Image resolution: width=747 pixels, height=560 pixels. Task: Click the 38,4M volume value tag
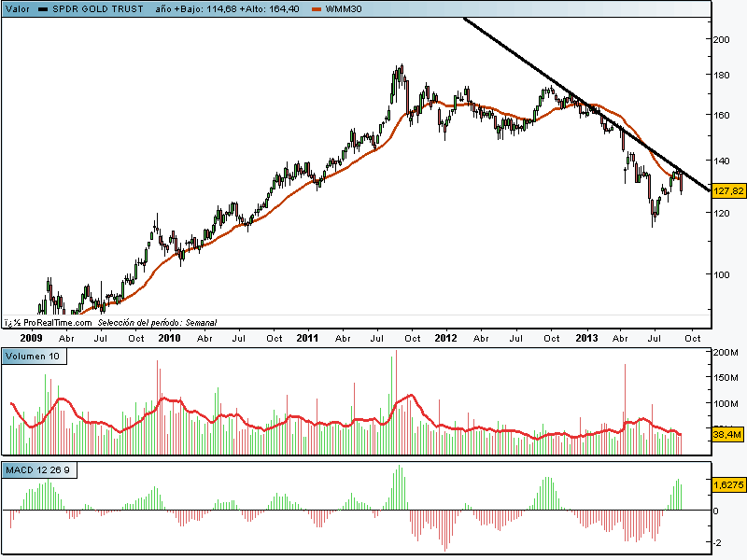726,435
